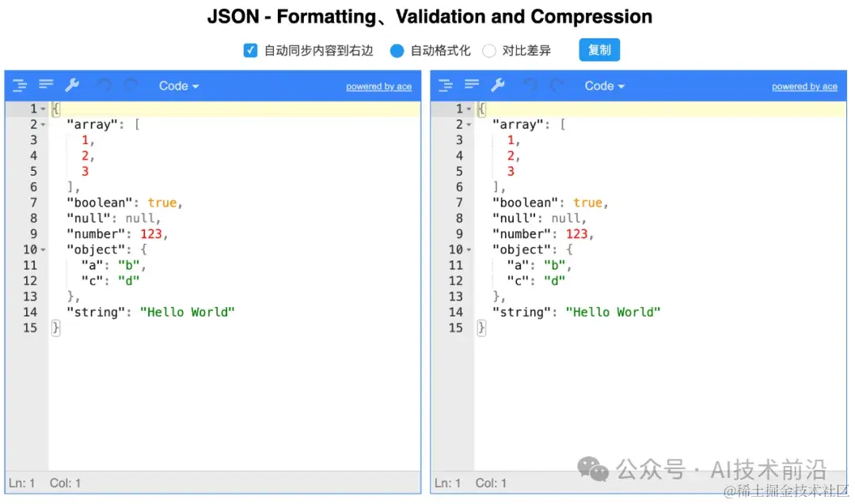
Task: Uncheck 自动同步内容到右边 checkbox
Action: click(250, 51)
